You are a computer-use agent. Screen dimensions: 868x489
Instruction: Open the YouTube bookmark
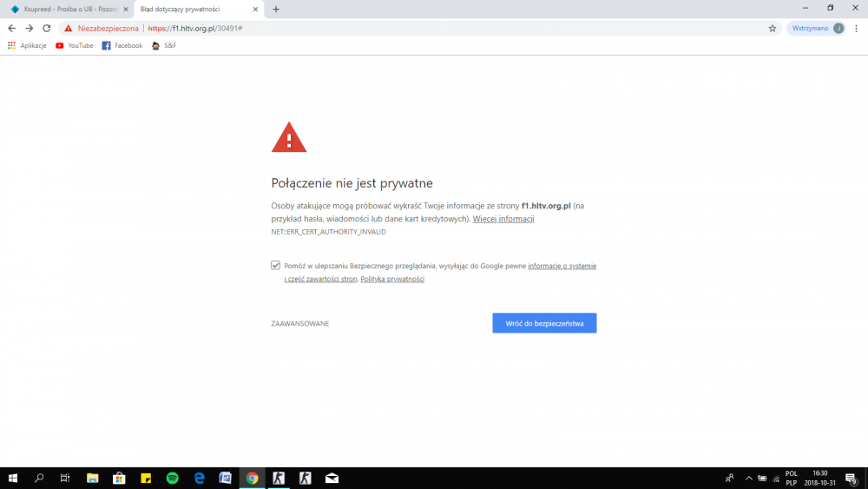(x=74, y=45)
